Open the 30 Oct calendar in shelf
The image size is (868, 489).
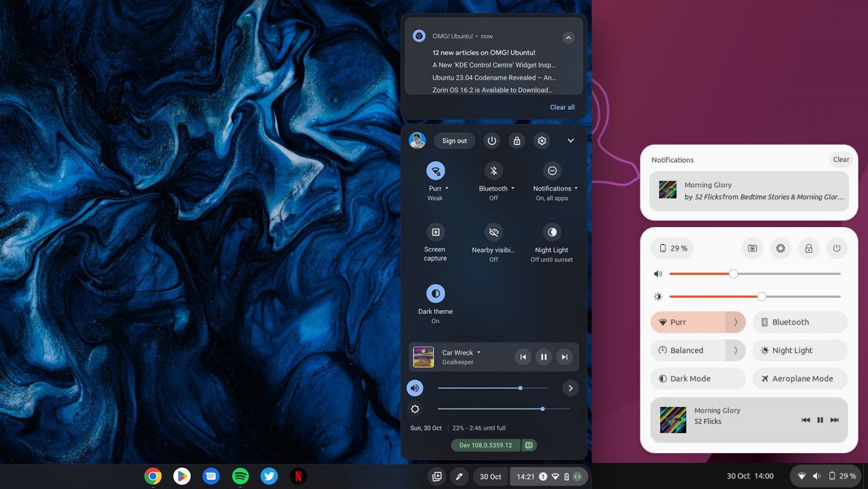point(490,477)
